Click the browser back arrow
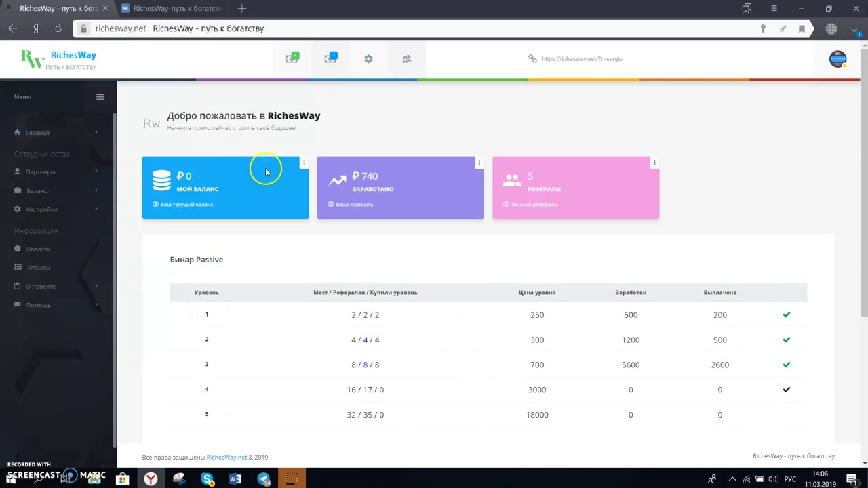Image resolution: width=868 pixels, height=488 pixels. [x=13, y=28]
